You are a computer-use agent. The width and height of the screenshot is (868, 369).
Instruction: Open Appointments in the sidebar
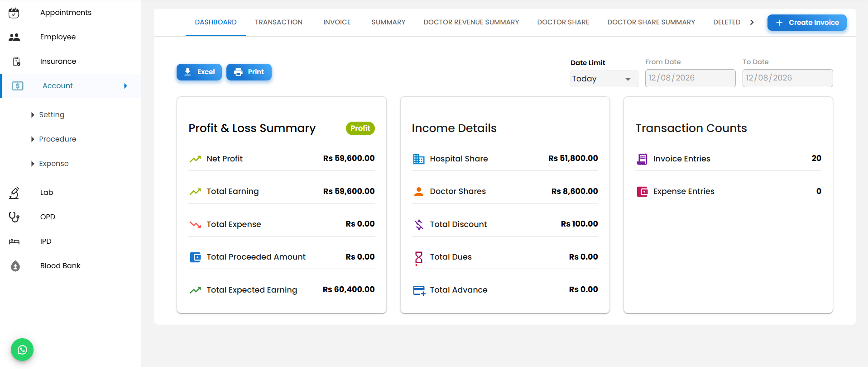coord(66,13)
